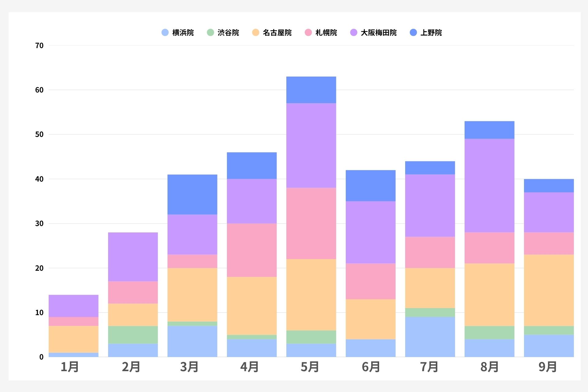Image resolution: width=588 pixels, height=392 pixels.
Task: Click the 大阪梅田院 legend color dot
Action: (354, 32)
